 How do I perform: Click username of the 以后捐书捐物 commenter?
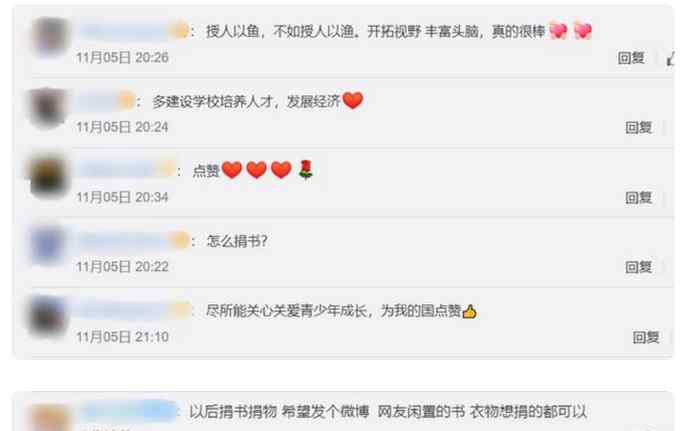click(129, 411)
